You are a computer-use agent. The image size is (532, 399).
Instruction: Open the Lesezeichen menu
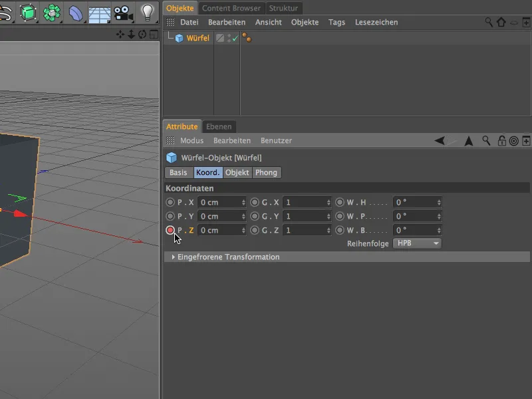coord(376,23)
